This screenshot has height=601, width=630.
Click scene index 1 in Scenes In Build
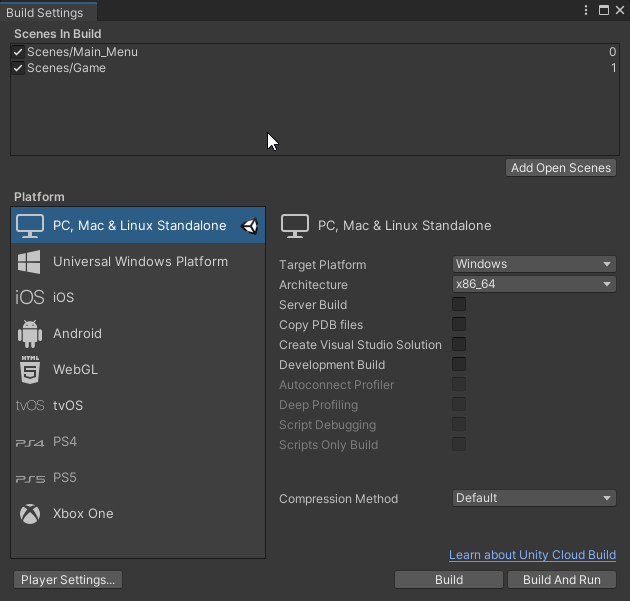[x=614, y=68]
